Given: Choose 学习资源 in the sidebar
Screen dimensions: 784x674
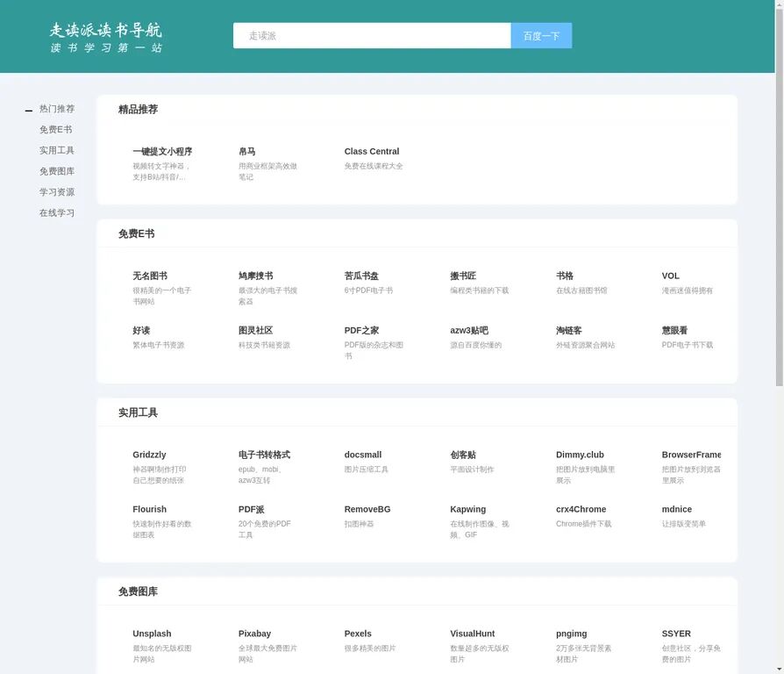Looking at the screenshot, I should tap(57, 192).
